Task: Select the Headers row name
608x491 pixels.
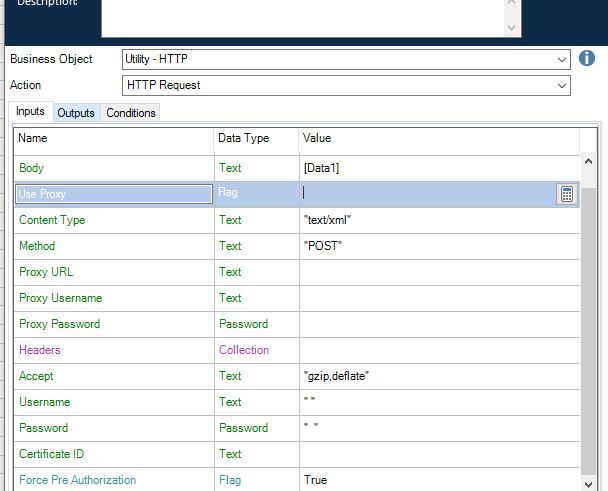Action: [40, 350]
